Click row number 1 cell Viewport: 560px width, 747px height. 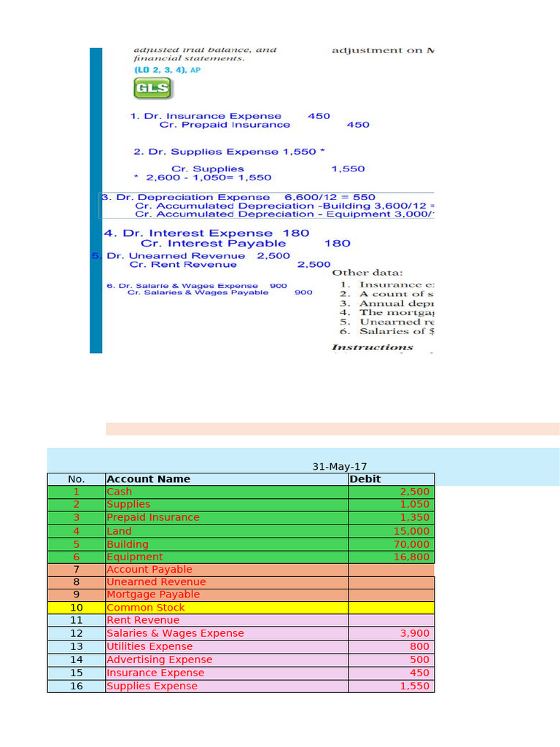[76, 492]
